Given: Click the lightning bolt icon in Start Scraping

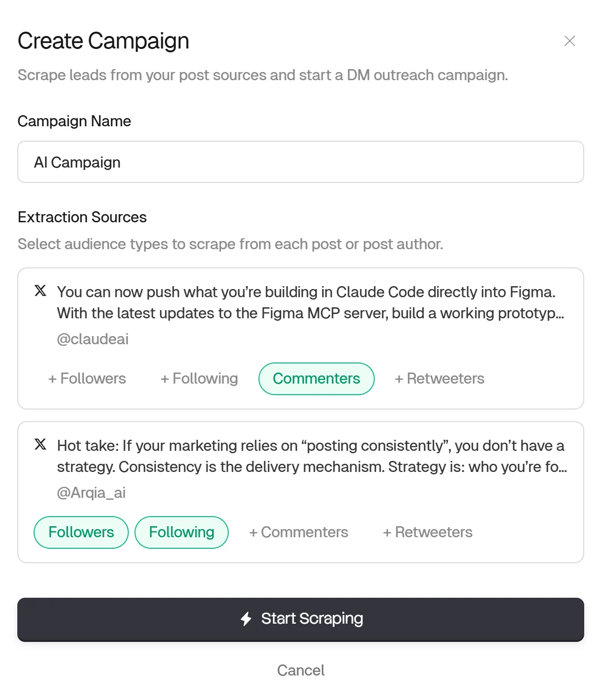Looking at the screenshot, I should click(x=246, y=619).
